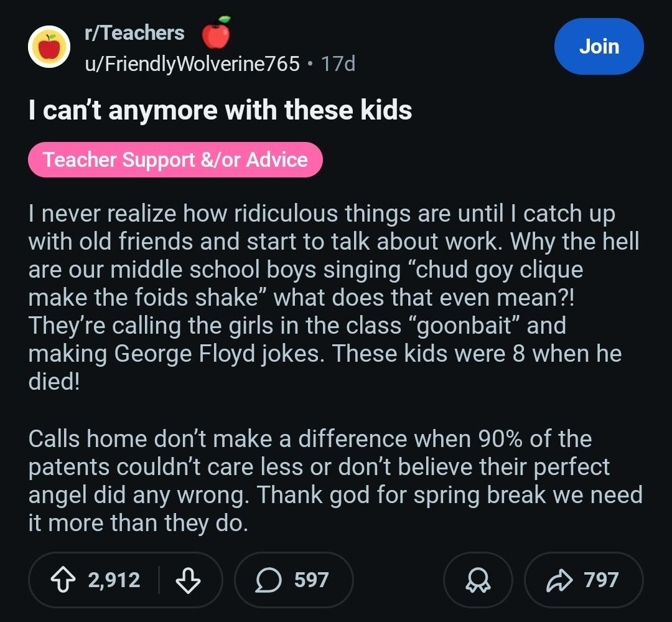Open post title "I can't anymore with these kids"
This screenshot has height=622, width=672.
[x=220, y=111]
